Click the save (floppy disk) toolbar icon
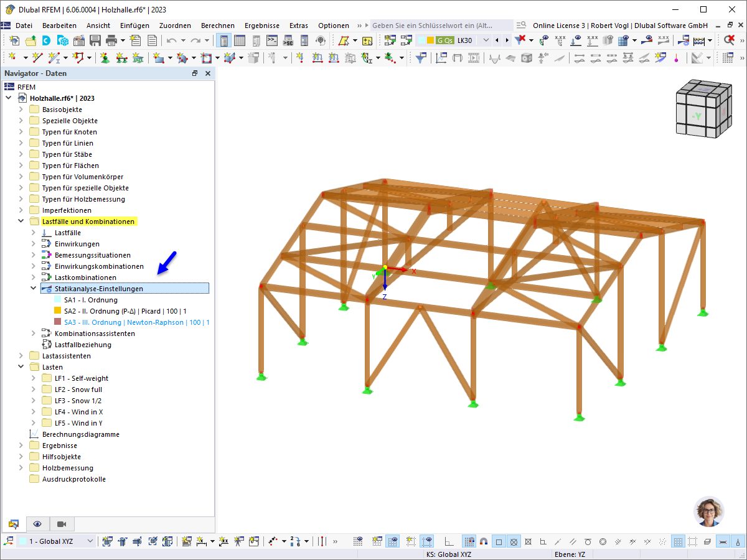 point(95,40)
